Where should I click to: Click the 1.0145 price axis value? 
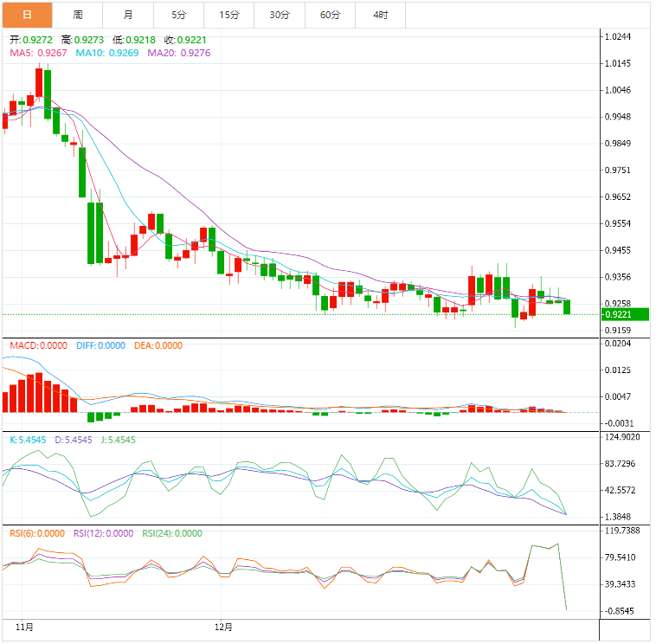pyautogui.click(x=619, y=63)
